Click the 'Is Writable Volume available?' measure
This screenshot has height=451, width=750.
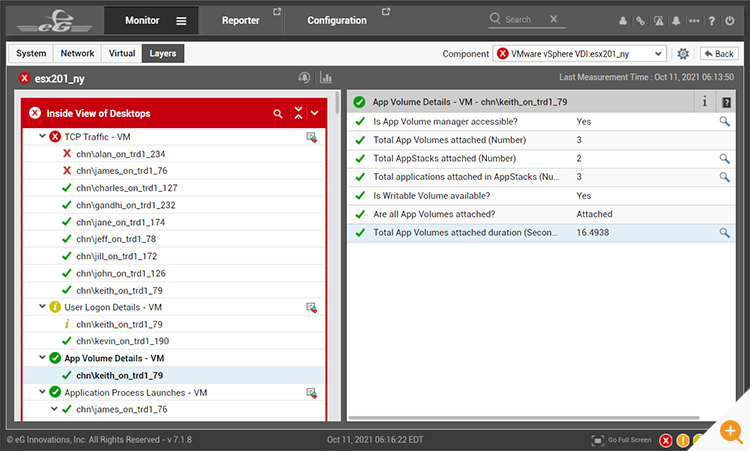click(x=541, y=196)
